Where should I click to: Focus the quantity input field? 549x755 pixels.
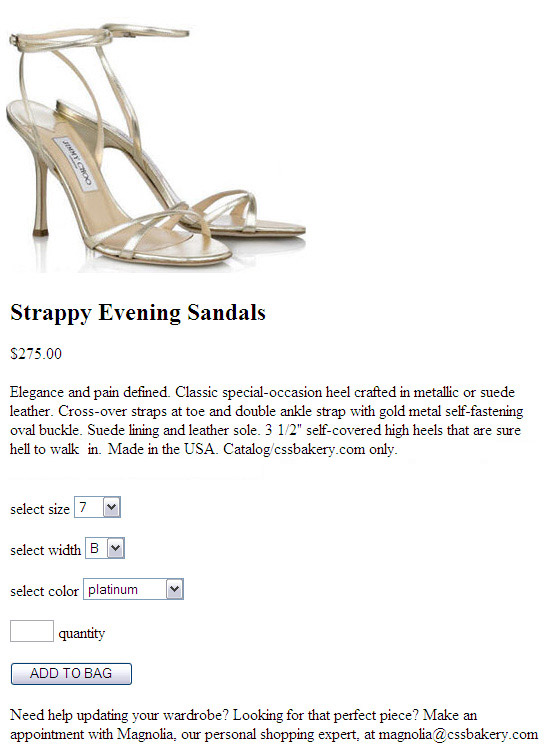tap(32, 631)
